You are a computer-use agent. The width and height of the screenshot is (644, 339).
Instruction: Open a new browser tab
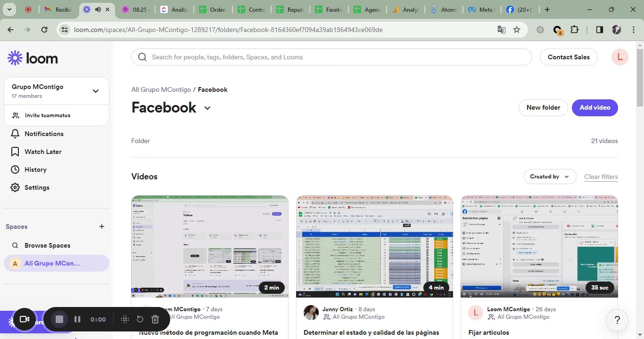click(547, 9)
